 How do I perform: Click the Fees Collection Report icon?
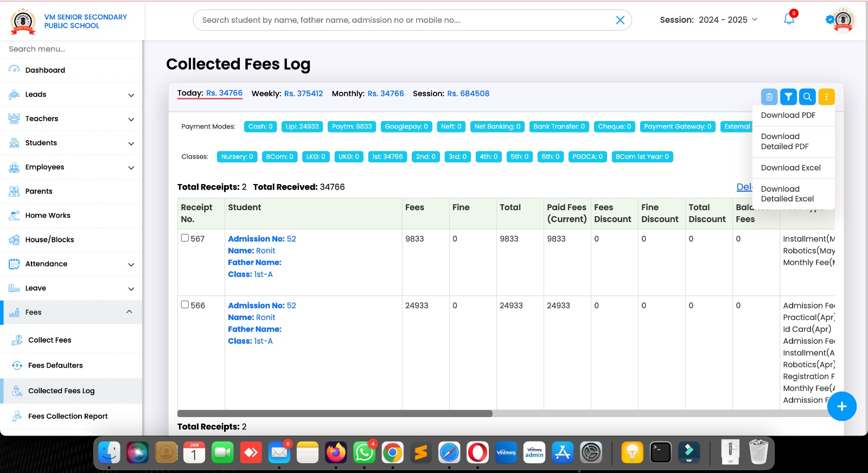[x=17, y=416]
